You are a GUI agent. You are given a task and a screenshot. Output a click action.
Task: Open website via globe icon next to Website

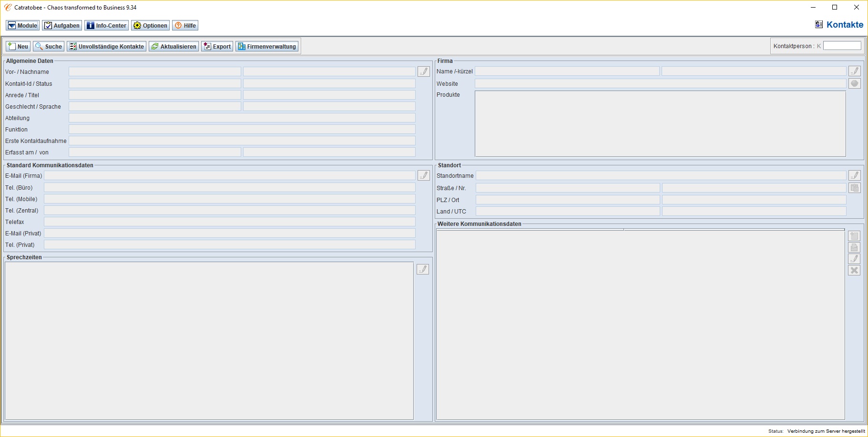coord(854,83)
